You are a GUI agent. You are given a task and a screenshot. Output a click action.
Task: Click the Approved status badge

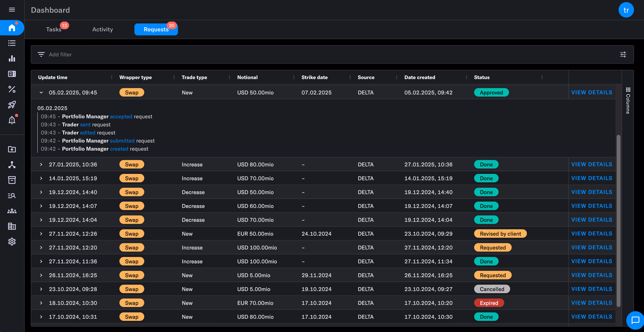(491, 93)
